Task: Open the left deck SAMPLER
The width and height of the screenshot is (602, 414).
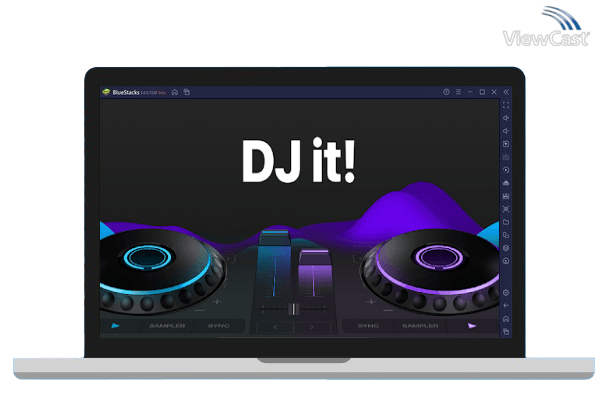Action: (167, 326)
